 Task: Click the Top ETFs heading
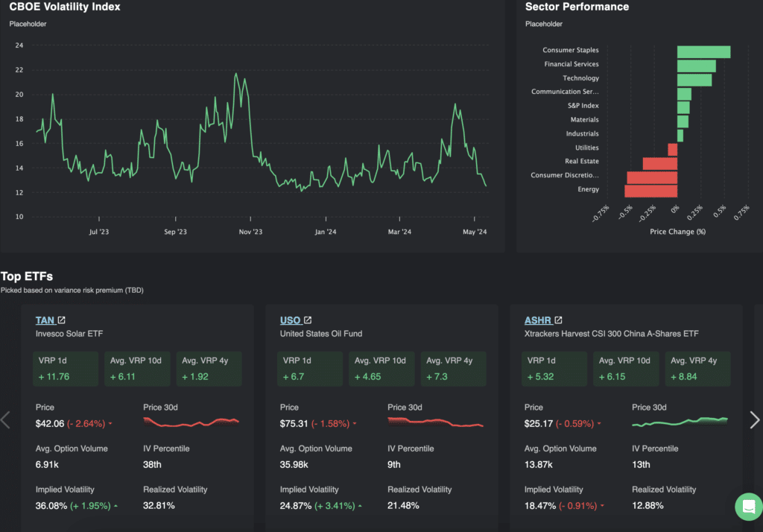click(x=27, y=276)
